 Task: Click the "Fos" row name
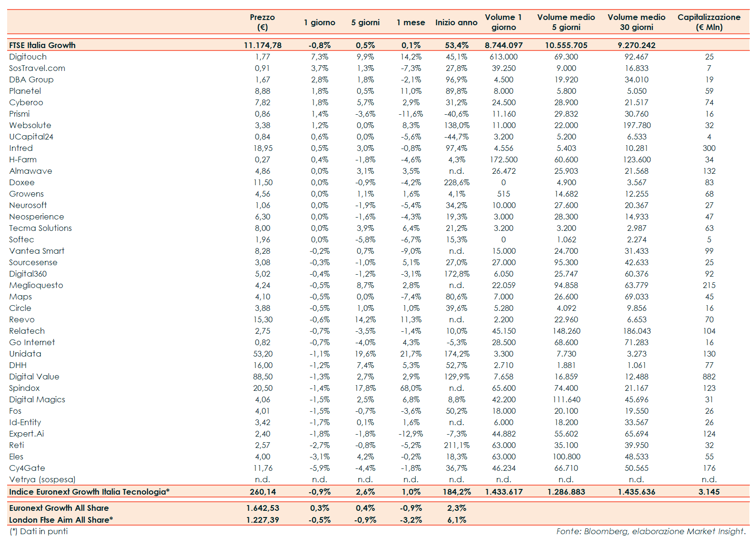tap(15, 411)
